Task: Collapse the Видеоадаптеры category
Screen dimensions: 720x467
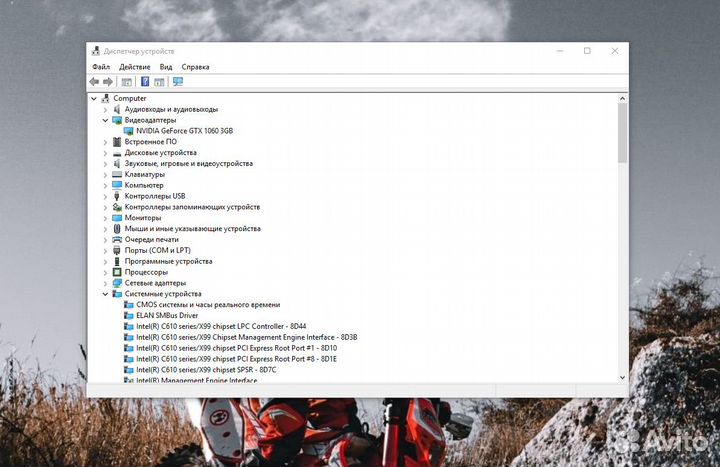Action: (x=106, y=120)
